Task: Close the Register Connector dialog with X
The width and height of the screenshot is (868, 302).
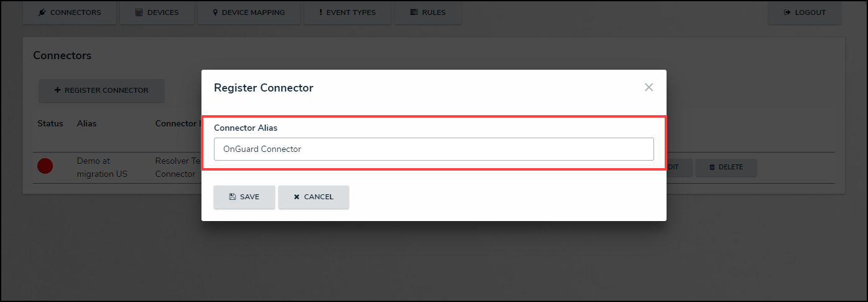Action: click(649, 88)
